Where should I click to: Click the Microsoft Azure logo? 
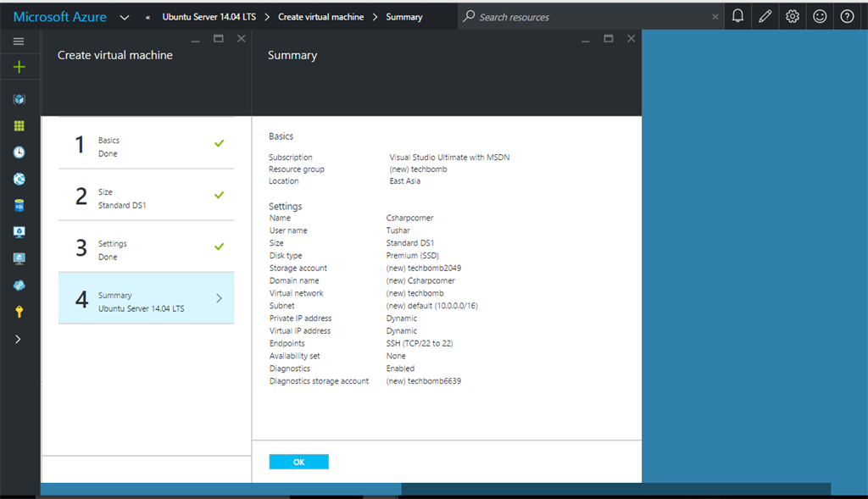click(60, 17)
